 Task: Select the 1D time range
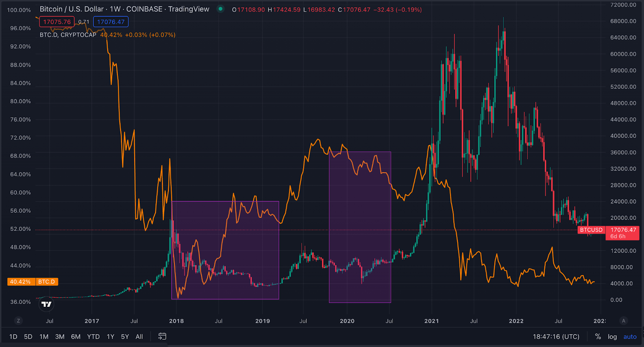pos(13,337)
